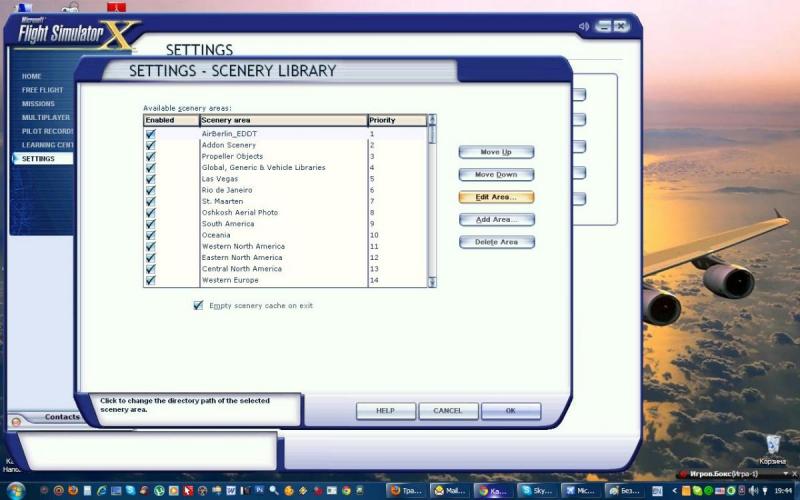The width and height of the screenshot is (800, 500).
Task: Open PILOT RECORDS in the left menu
Action: (x=47, y=131)
